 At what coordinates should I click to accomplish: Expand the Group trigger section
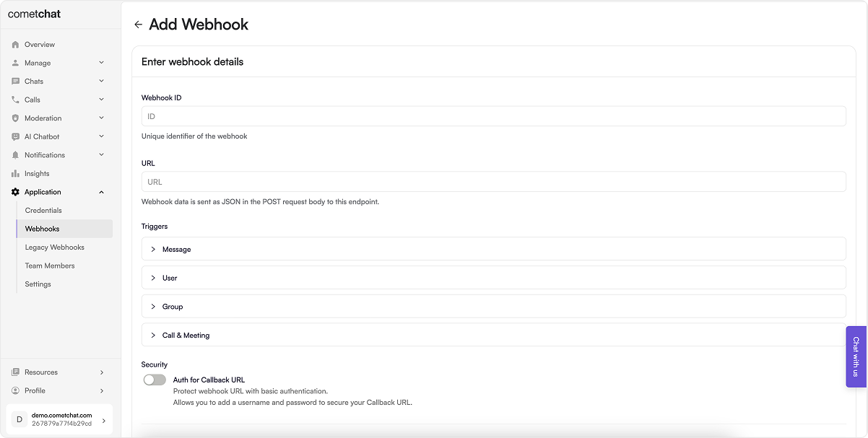click(493, 307)
